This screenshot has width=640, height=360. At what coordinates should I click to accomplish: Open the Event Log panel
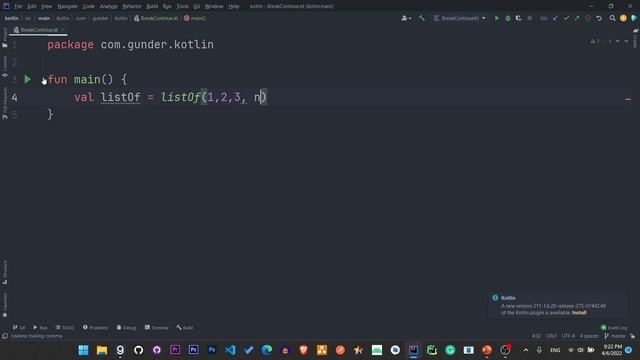tap(614, 327)
